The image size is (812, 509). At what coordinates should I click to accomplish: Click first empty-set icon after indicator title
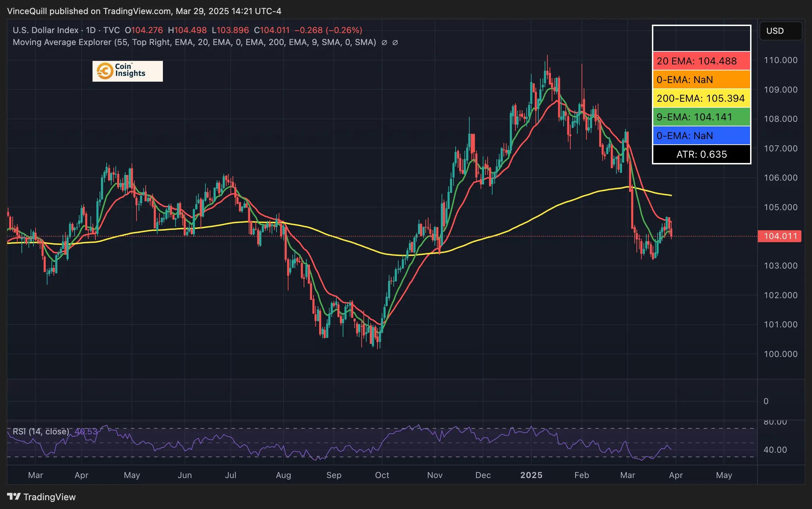(x=385, y=43)
